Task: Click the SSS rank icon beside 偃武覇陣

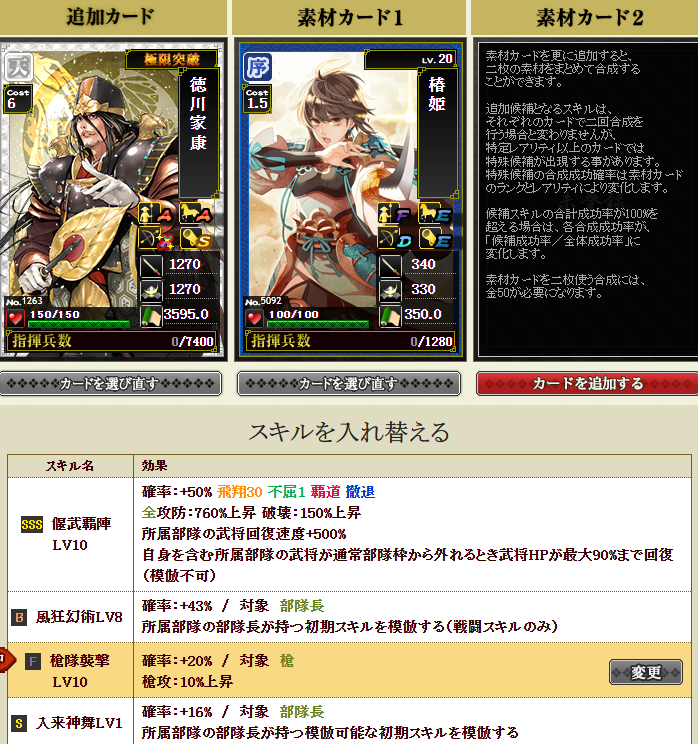Action: pyautogui.click(x=32, y=524)
